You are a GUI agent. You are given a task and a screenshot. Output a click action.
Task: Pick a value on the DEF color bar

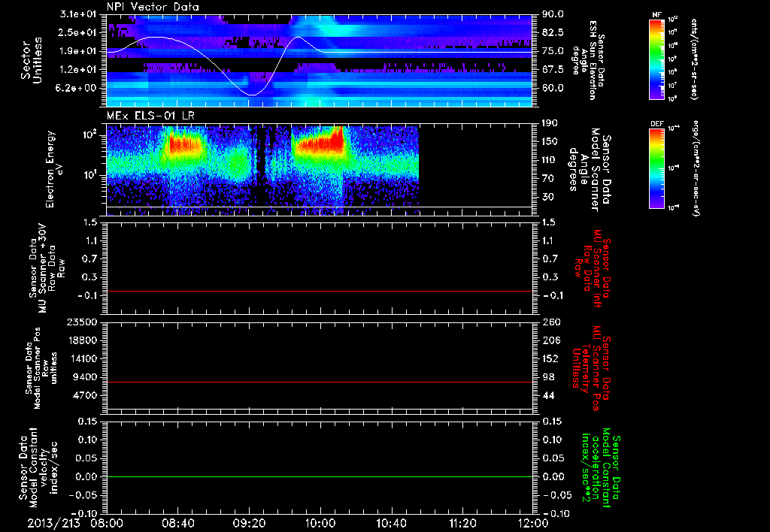(x=656, y=168)
